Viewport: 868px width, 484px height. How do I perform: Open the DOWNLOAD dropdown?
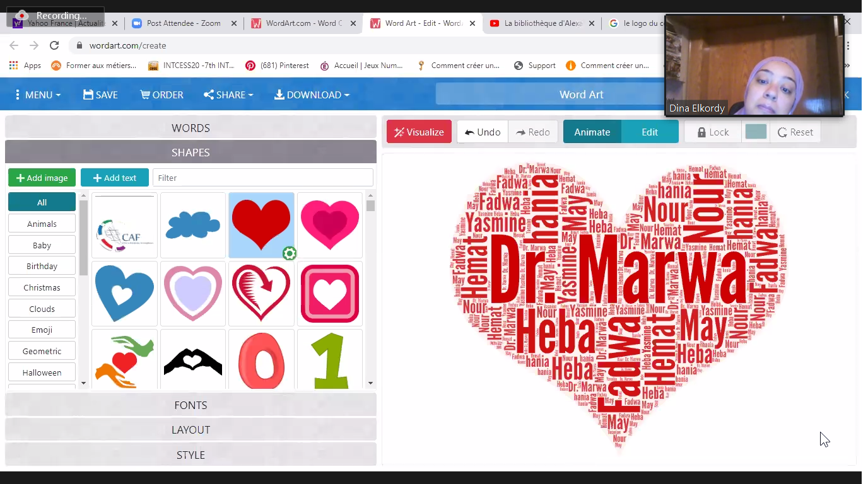coord(312,95)
